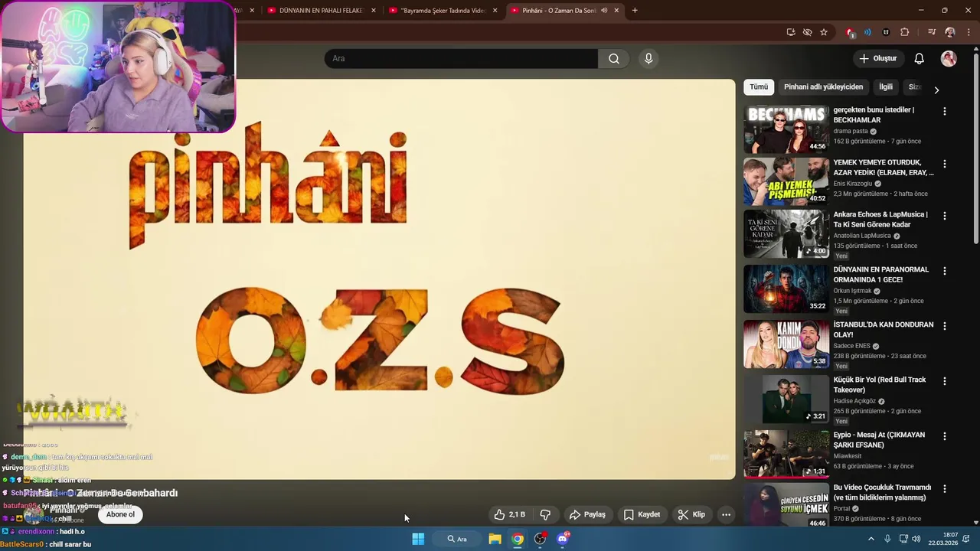
Task: Open the black cat-face extension
Action: (886, 32)
